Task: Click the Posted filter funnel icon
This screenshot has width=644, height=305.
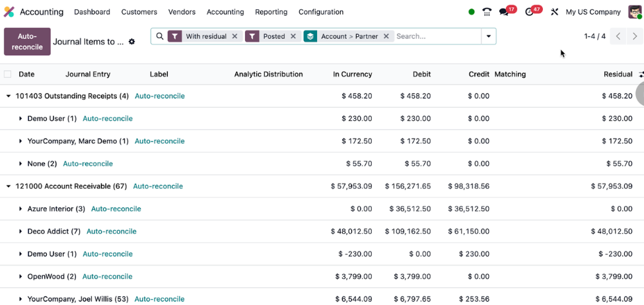Action: [252, 36]
